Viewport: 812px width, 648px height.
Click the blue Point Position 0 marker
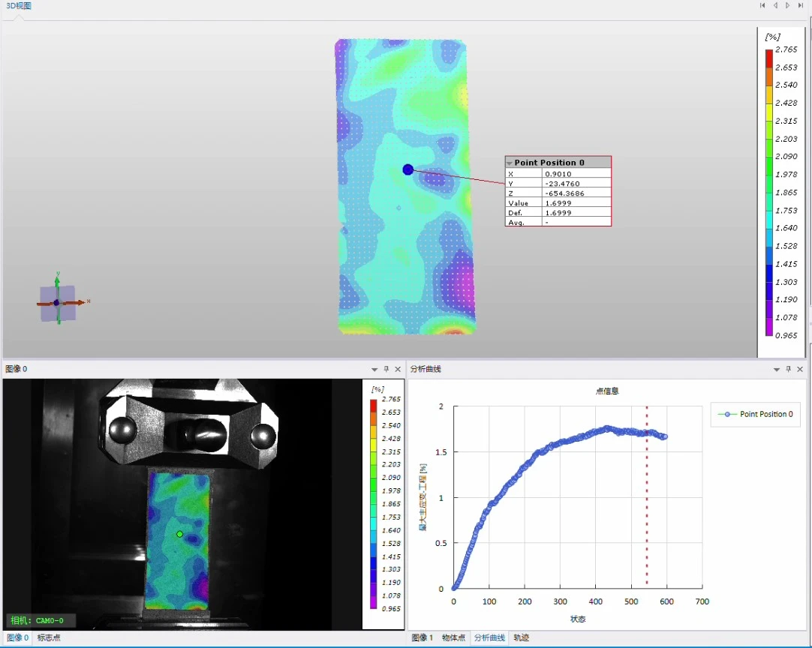pos(408,169)
